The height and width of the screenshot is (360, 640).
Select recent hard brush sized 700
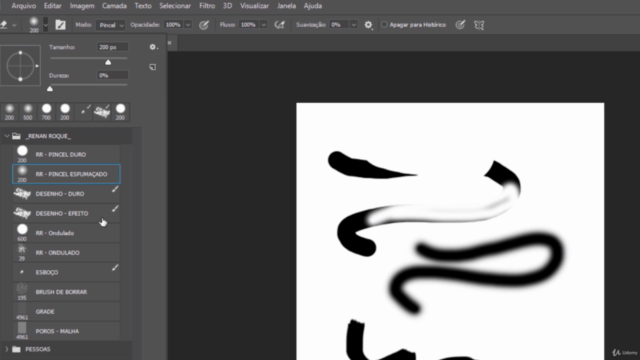[47, 112]
